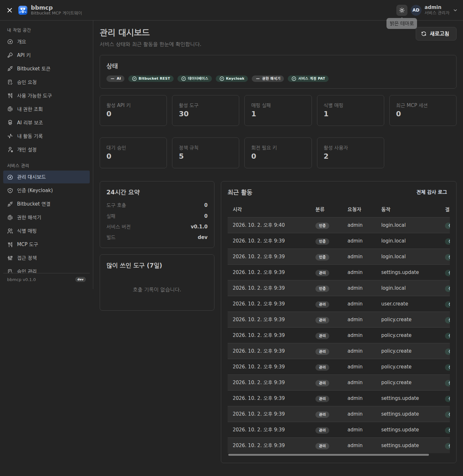Click the utensils icon beside 사용 가능한 도구

pos(10,96)
